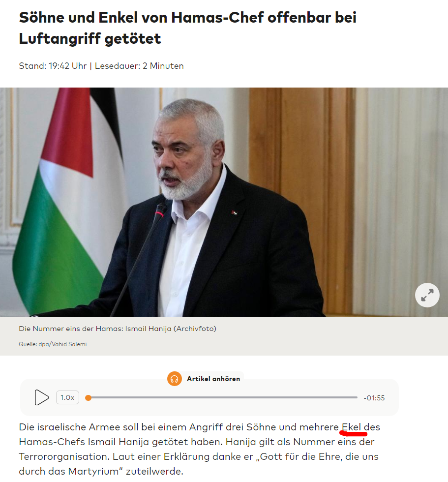This screenshot has width=448, height=482.
Task: Expand the photo with the fullscreen arrows icon
Action: [427, 295]
